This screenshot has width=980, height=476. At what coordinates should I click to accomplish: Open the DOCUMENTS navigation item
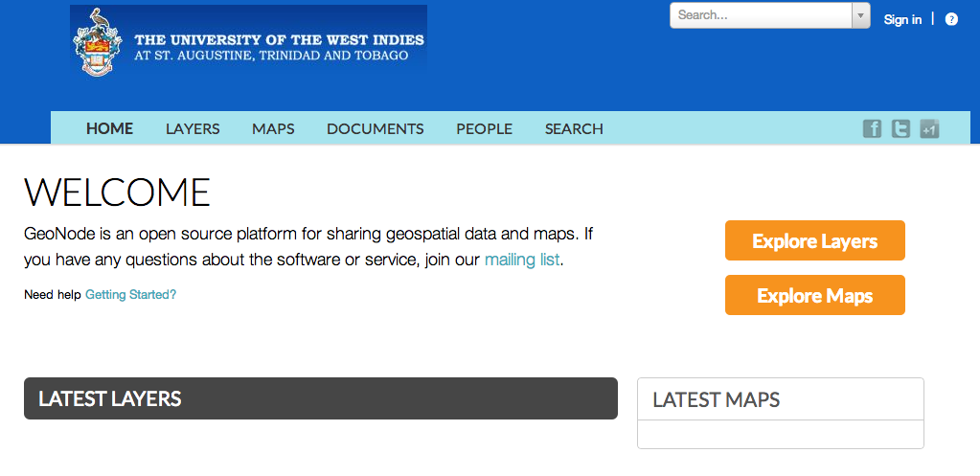coord(375,128)
